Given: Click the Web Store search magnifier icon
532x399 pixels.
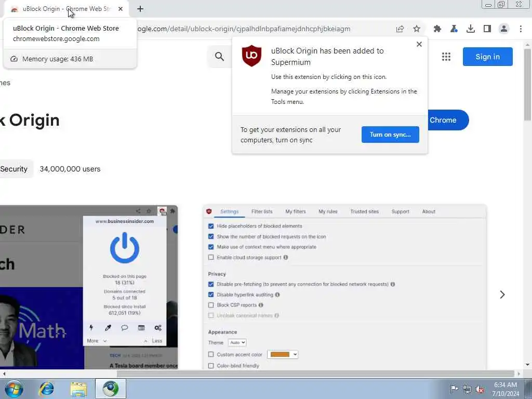Looking at the screenshot, I should (x=220, y=56).
